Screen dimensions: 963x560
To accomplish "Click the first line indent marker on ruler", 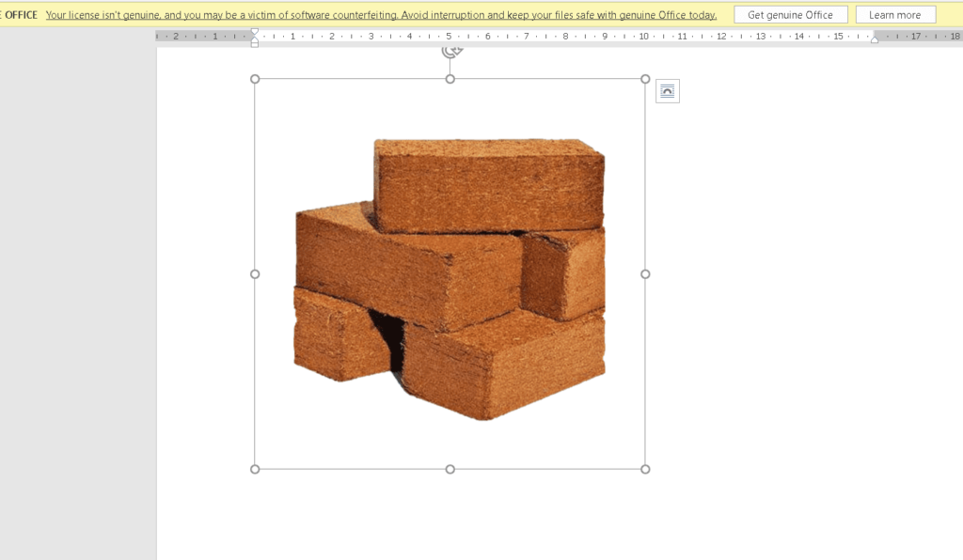I will (x=254, y=32).
